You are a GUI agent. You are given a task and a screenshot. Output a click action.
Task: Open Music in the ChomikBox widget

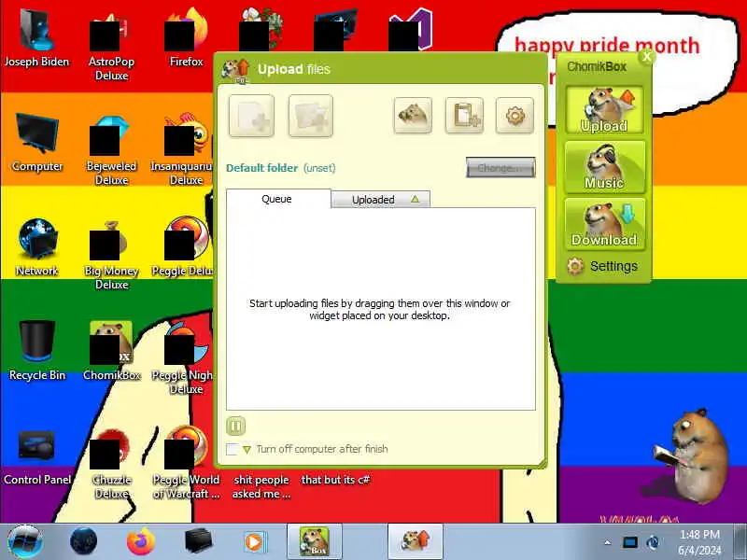pyautogui.click(x=604, y=167)
